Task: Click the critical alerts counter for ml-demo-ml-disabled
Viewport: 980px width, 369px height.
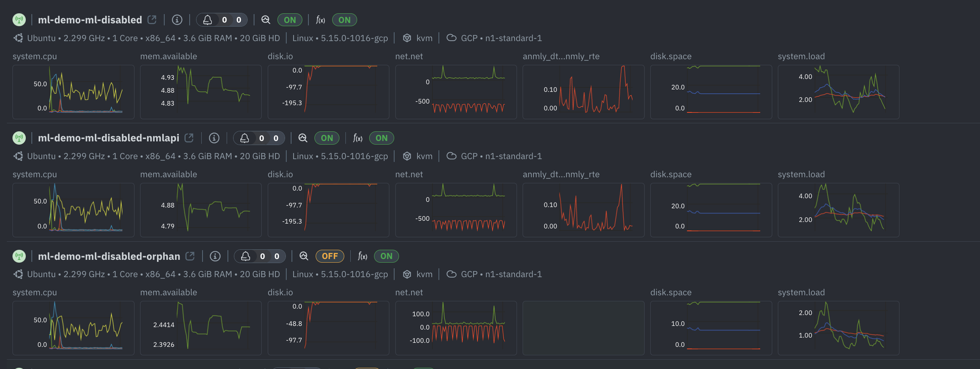Action: [225, 19]
